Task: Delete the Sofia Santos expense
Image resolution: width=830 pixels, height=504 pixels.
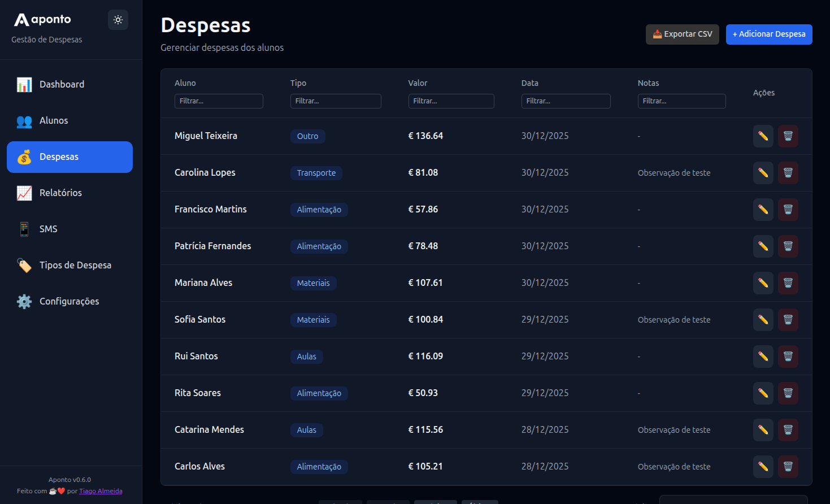Action: 788,320
